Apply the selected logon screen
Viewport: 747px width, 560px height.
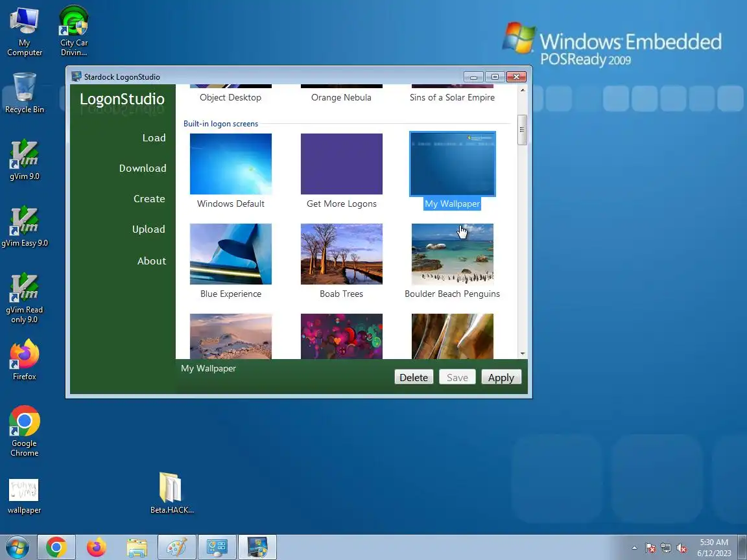pyautogui.click(x=501, y=377)
